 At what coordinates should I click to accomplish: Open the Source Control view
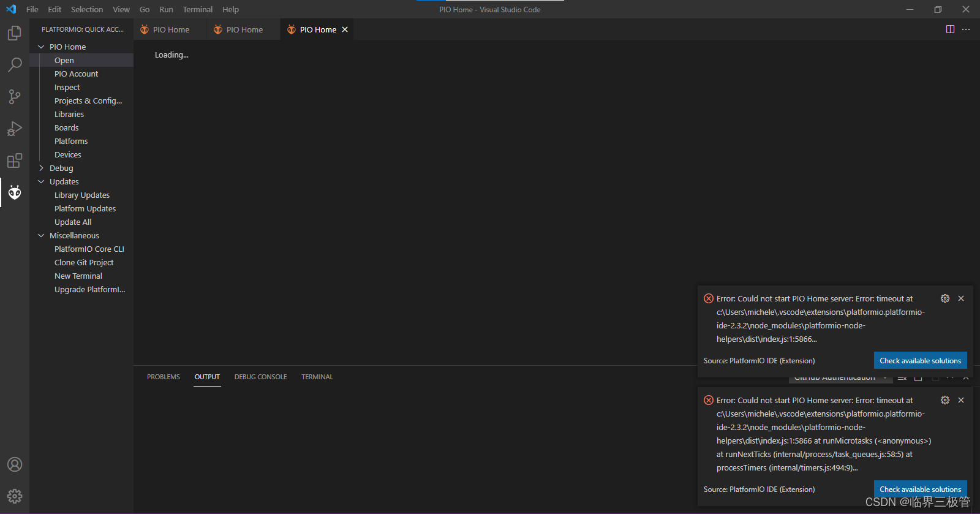click(x=15, y=97)
